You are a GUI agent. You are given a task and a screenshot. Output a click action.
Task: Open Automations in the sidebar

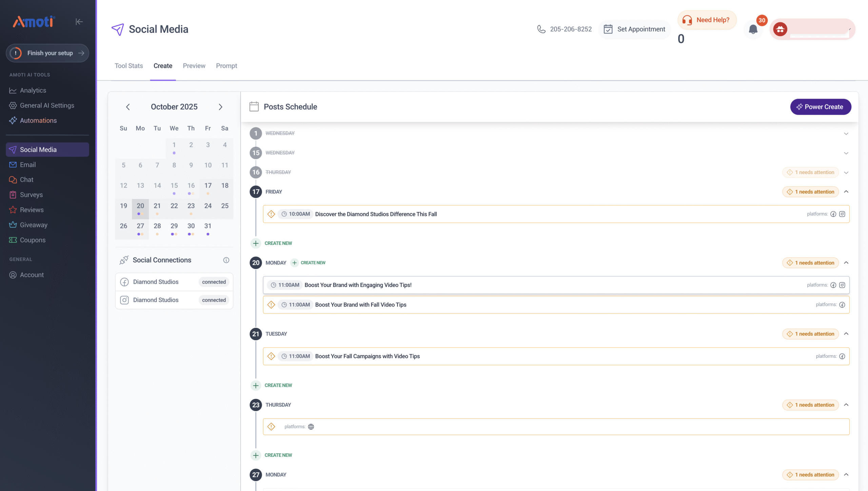(x=38, y=120)
